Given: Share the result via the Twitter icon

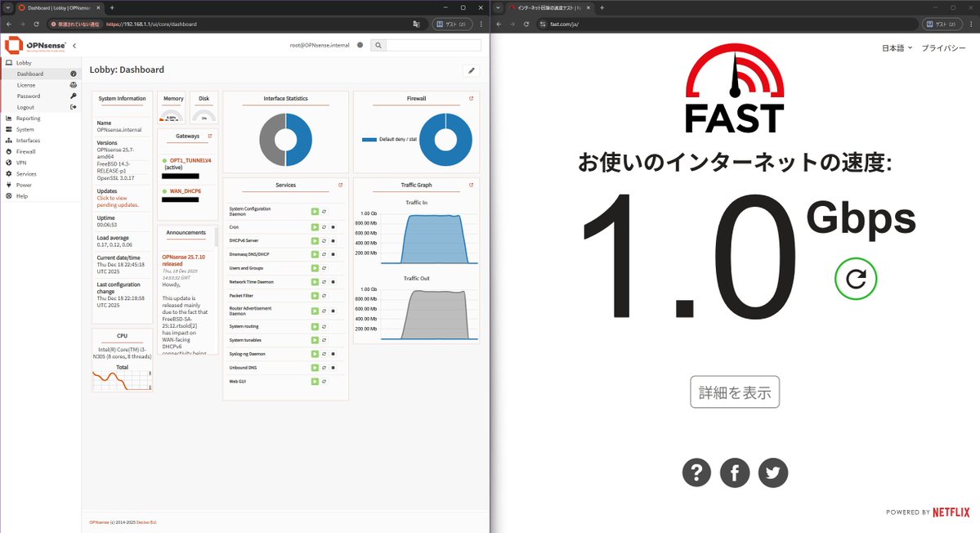Looking at the screenshot, I should [772, 473].
